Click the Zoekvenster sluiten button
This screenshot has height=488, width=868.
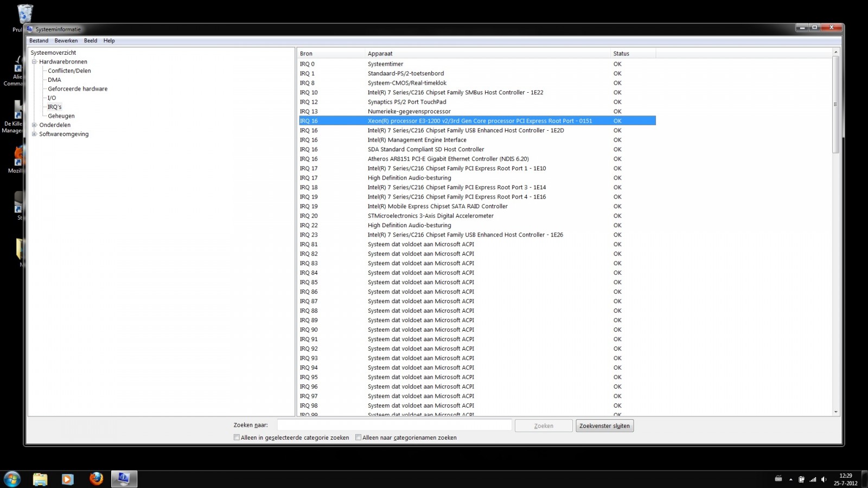604,426
